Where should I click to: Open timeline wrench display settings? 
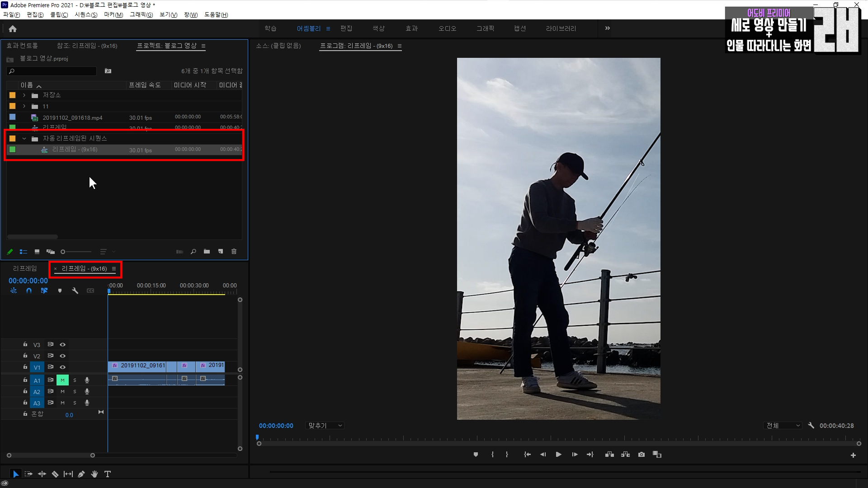tap(75, 291)
